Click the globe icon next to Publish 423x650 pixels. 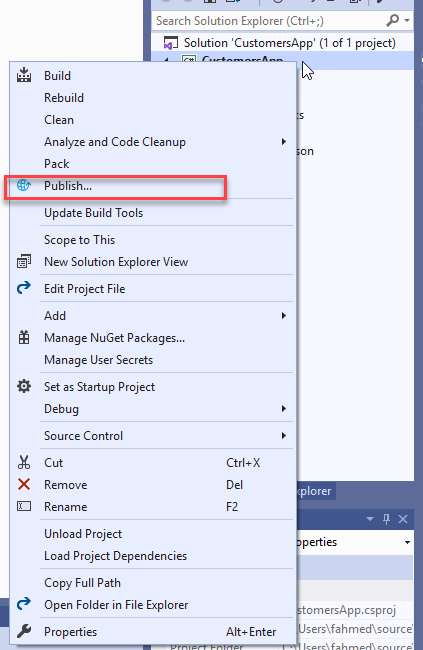[24, 185]
